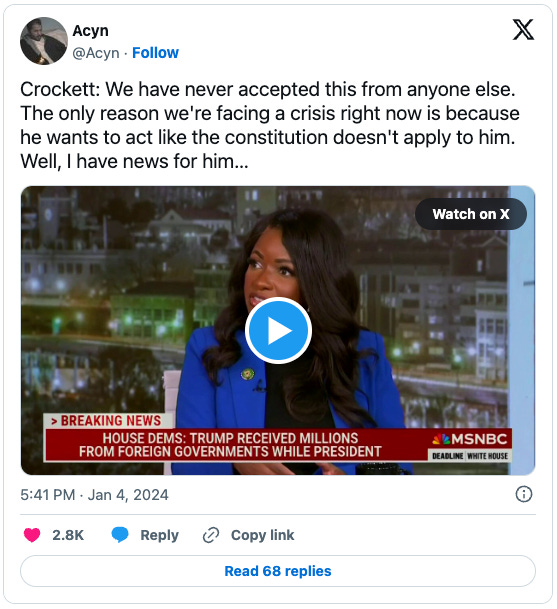This screenshot has height=609, width=557.
Task: Open Acyn's round profile avatar
Action: 44,41
